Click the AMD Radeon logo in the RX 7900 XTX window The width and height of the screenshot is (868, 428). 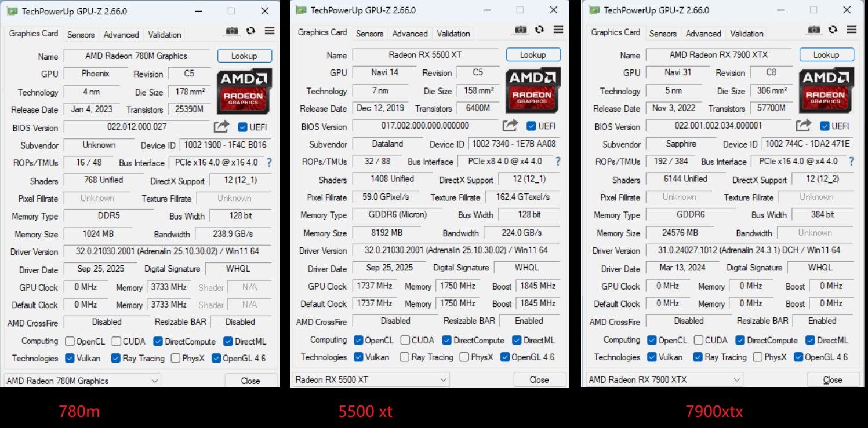pyautogui.click(x=826, y=90)
